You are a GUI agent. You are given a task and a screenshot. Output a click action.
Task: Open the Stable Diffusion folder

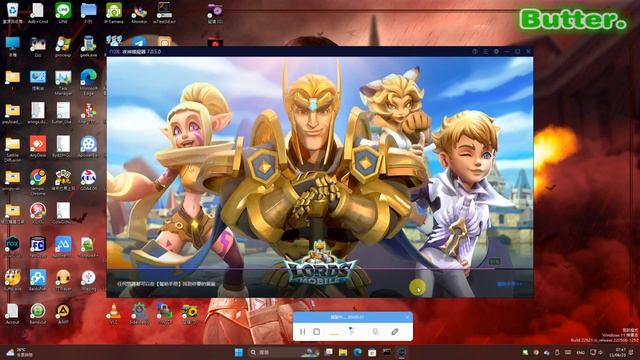tap(13, 149)
